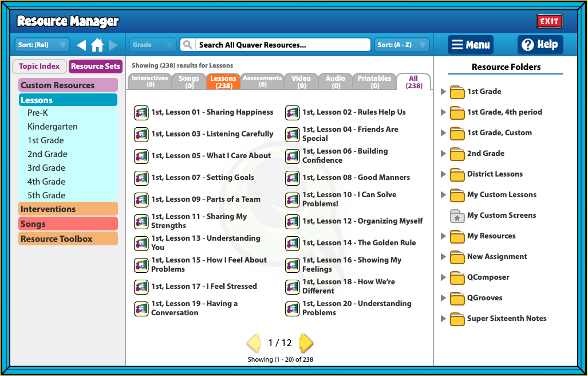
Task: Click the QComposer folder icon
Action: (457, 277)
